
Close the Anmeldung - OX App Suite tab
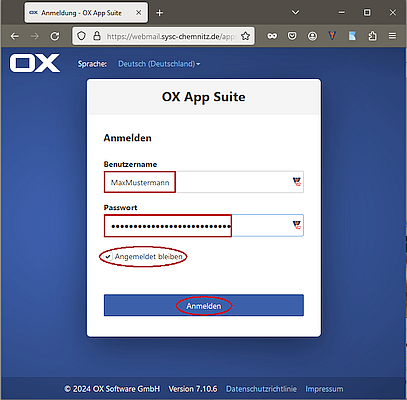click(x=139, y=13)
